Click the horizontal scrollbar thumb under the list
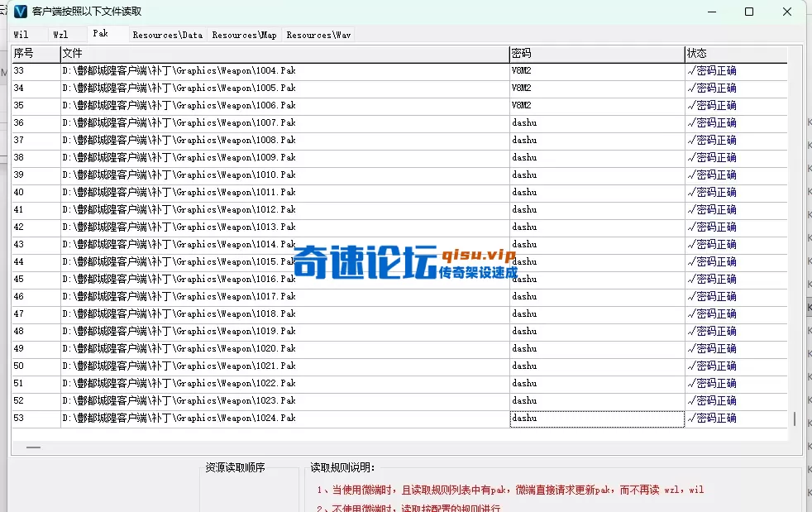The height and width of the screenshot is (512, 812). [33, 447]
